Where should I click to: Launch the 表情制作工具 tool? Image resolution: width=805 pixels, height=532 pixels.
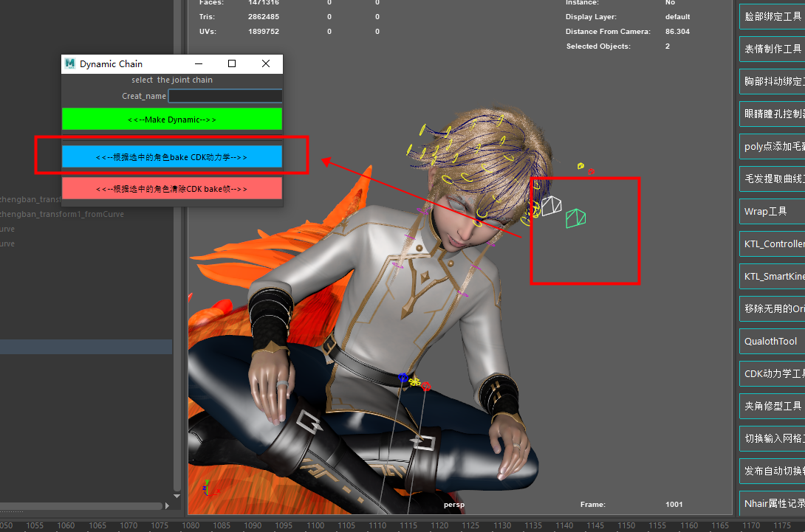tap(772, 49)
